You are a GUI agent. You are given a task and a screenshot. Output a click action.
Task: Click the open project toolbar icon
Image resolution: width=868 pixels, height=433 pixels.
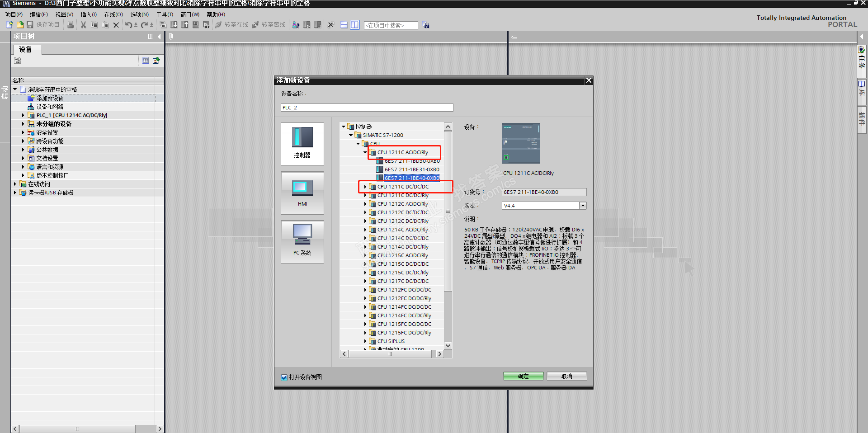pos(20,25)
